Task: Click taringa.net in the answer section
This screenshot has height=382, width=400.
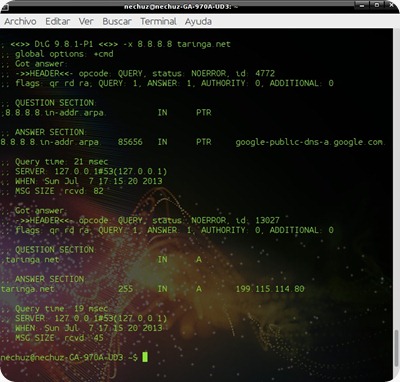Action: 28,289
